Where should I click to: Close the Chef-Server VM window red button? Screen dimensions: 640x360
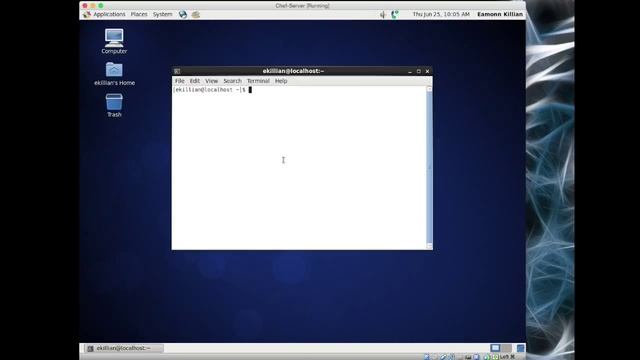pos(85,6)
